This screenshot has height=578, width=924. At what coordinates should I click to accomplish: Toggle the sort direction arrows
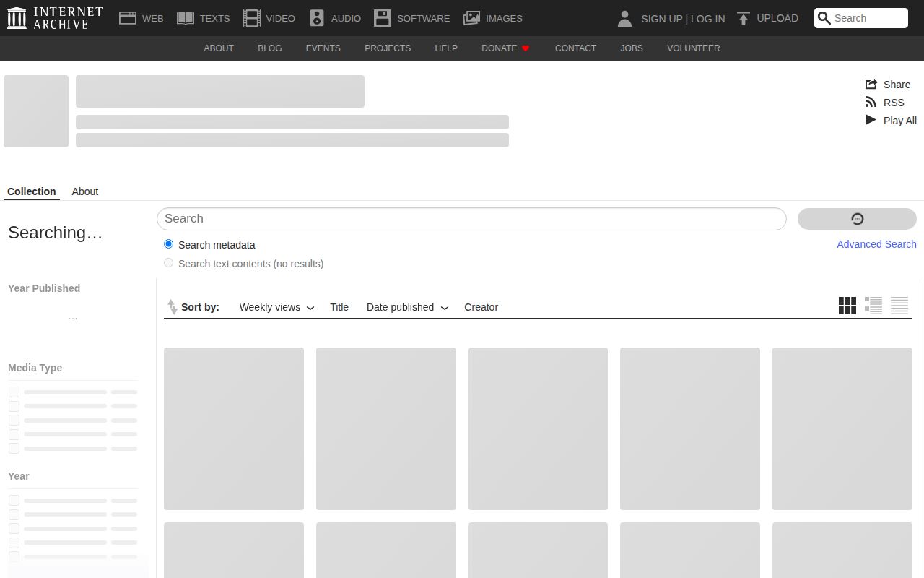click(173, 306)
